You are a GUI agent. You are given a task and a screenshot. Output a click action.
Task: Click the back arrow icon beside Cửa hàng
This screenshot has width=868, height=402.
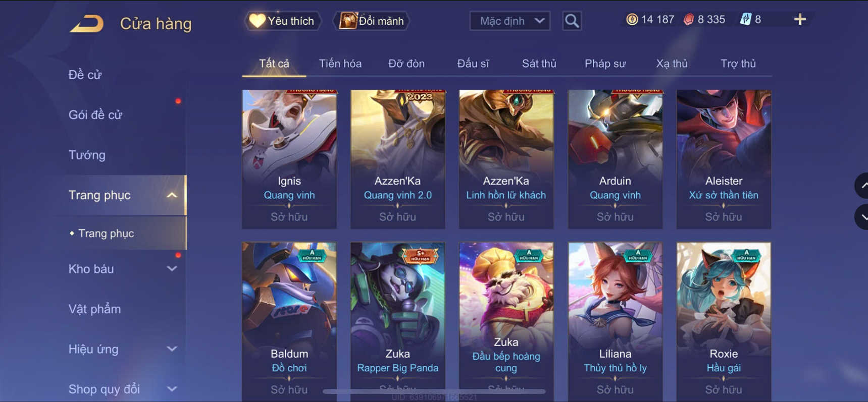click(86, 23)
